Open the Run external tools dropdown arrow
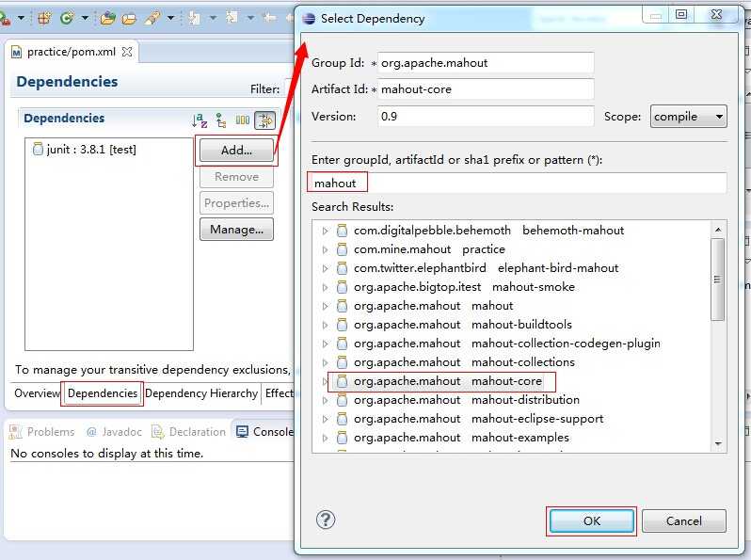The width and height of the screenshot is (751, 560). coord(21,18)
